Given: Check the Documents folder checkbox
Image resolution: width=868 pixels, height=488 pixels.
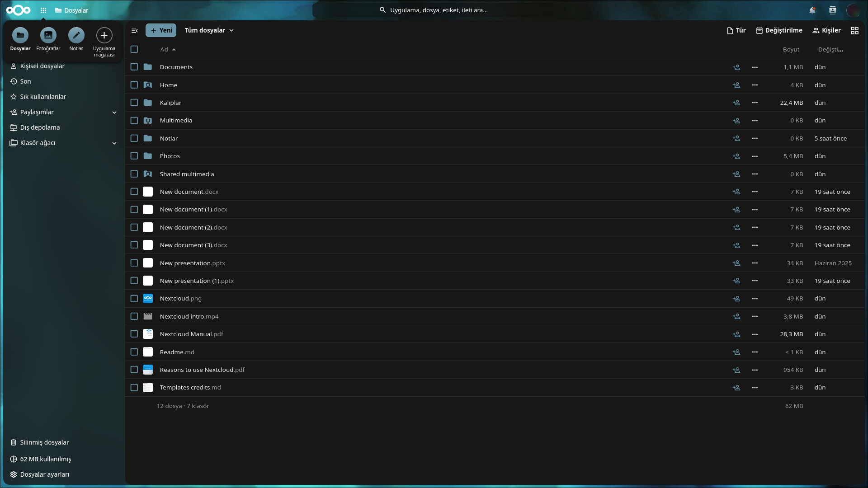Looking at the screenshot, I should (134, 67).
